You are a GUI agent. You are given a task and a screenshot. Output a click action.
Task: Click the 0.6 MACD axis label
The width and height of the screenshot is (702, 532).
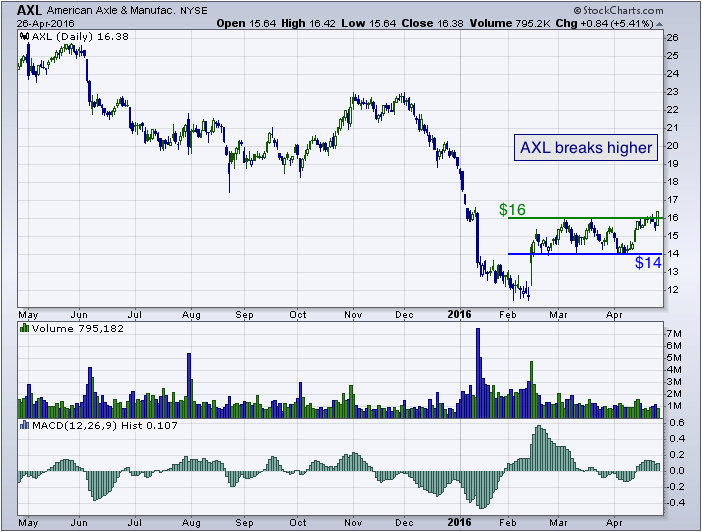(x=678, y=422)
